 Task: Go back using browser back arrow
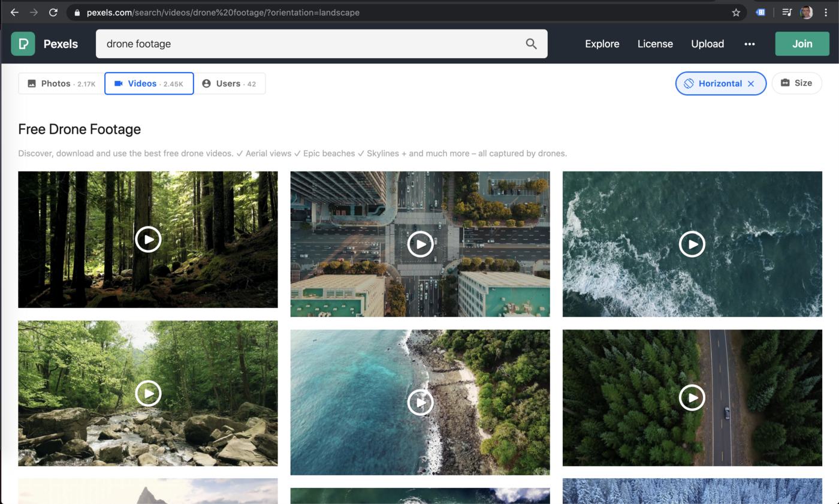(14, 13)
